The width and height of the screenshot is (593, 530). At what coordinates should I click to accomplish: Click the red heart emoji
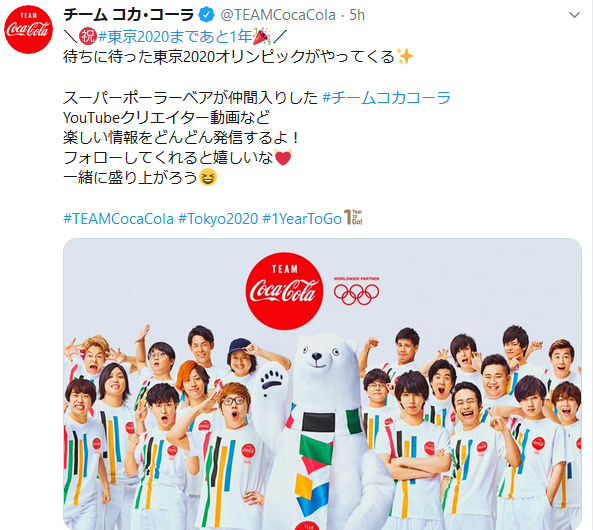tap(283, 157)
